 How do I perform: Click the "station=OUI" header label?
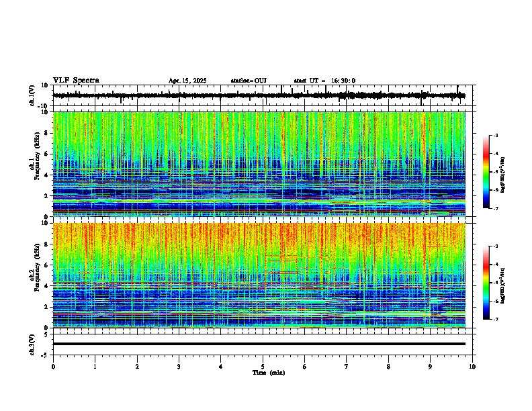249,81
